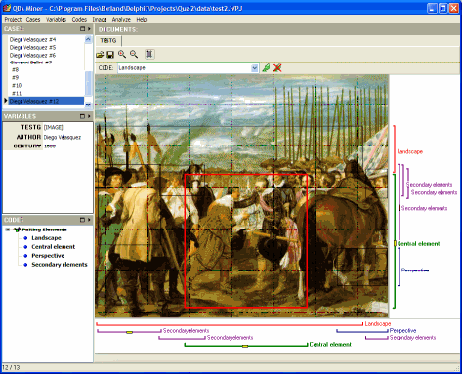Click yellow handle on green Central element bar

pyautogui.click(x=245, y=346)
